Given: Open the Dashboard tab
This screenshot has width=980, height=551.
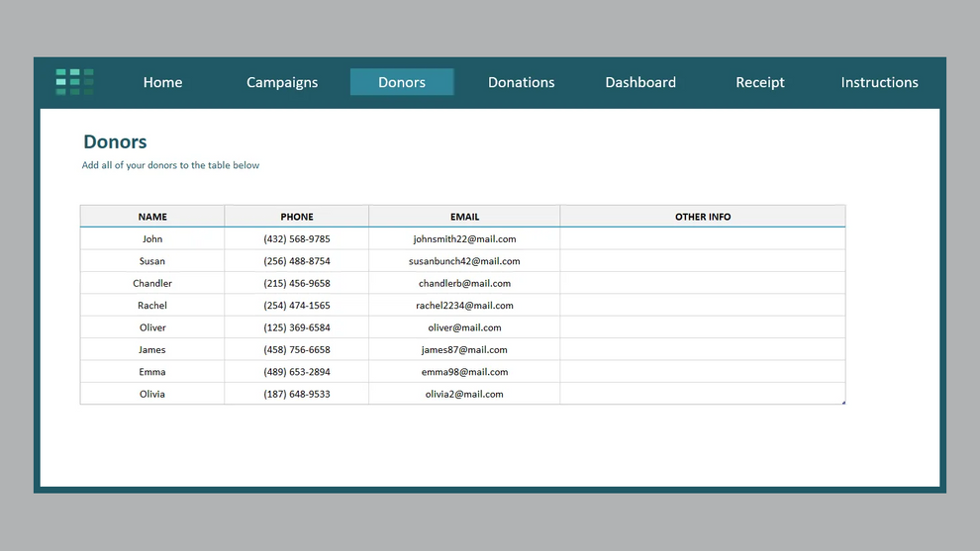Looking at the screenshot, I should pos(640,82).
